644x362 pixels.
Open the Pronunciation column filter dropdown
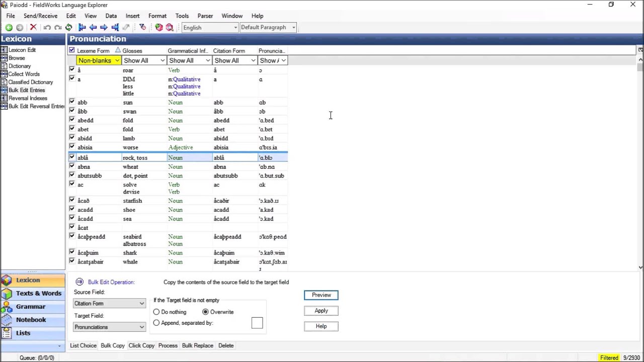(x=273, y=61)
